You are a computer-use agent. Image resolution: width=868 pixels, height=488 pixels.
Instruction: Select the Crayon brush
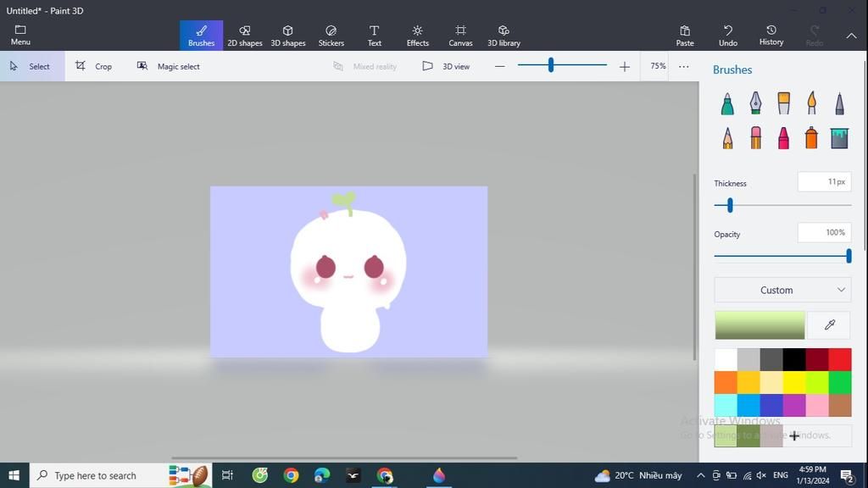783,138
